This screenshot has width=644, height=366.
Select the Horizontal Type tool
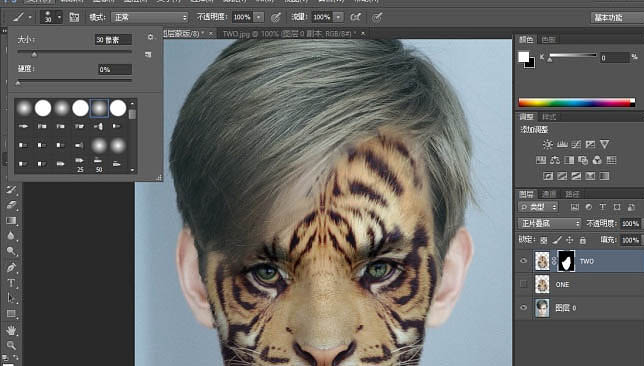11,283
